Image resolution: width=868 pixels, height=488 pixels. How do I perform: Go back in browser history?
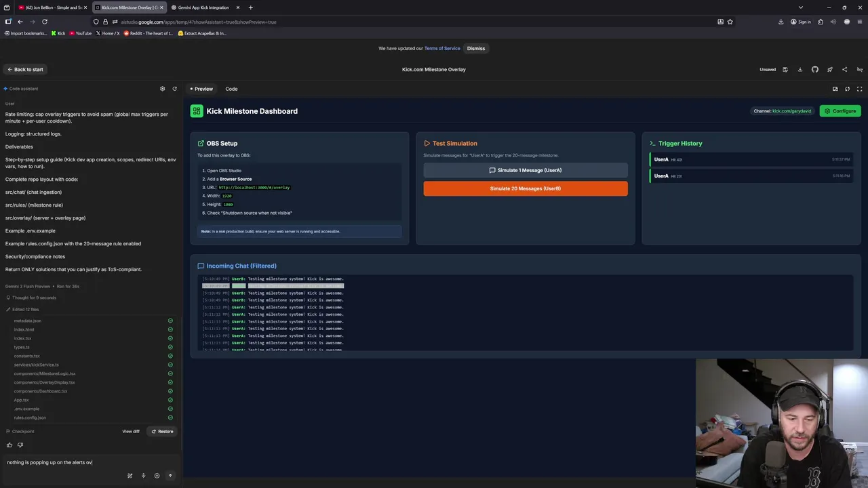pyautogui.click(x=20, y=22)
